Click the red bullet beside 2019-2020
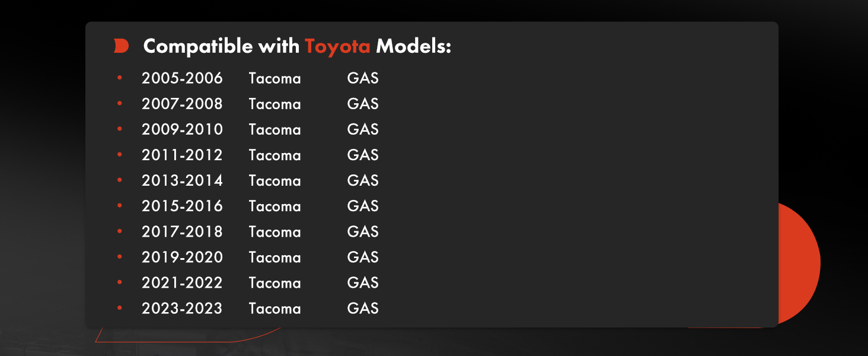The image size is (868, 356). pyautogui.click(x=120, y=257)
